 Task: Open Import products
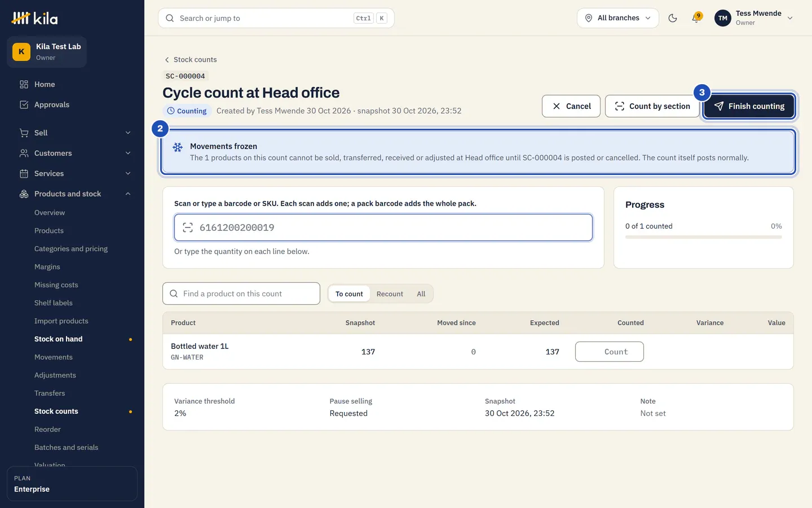pyautogui.click(x=61, y=321)
